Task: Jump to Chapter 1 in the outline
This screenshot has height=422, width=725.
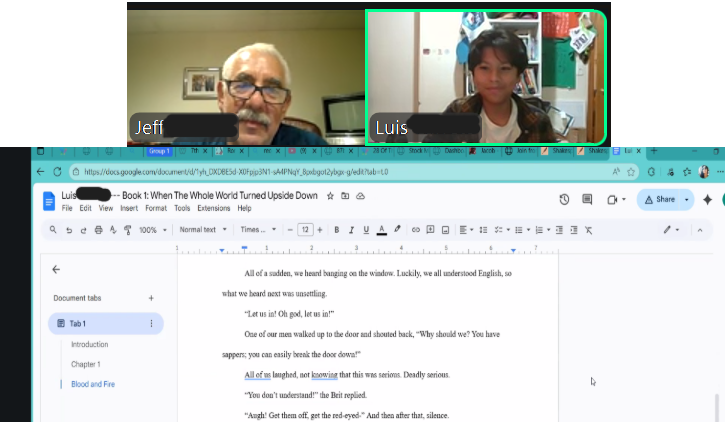Action: (85, 364)
